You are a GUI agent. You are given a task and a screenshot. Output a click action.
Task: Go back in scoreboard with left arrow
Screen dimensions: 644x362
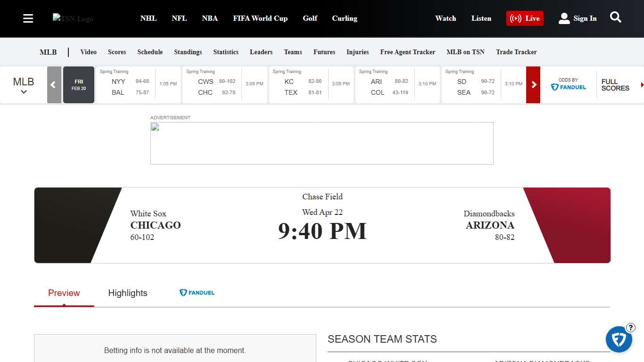54,85
